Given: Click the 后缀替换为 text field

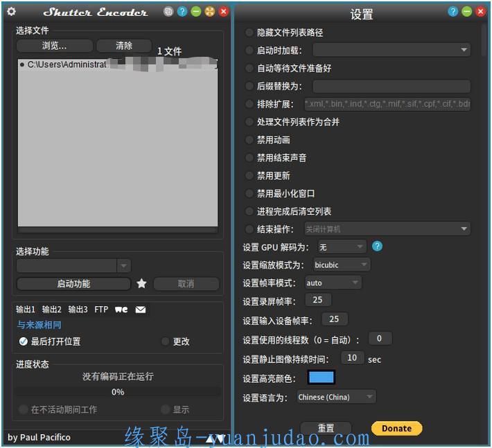Looking at the screenshot, I should 392,86.
